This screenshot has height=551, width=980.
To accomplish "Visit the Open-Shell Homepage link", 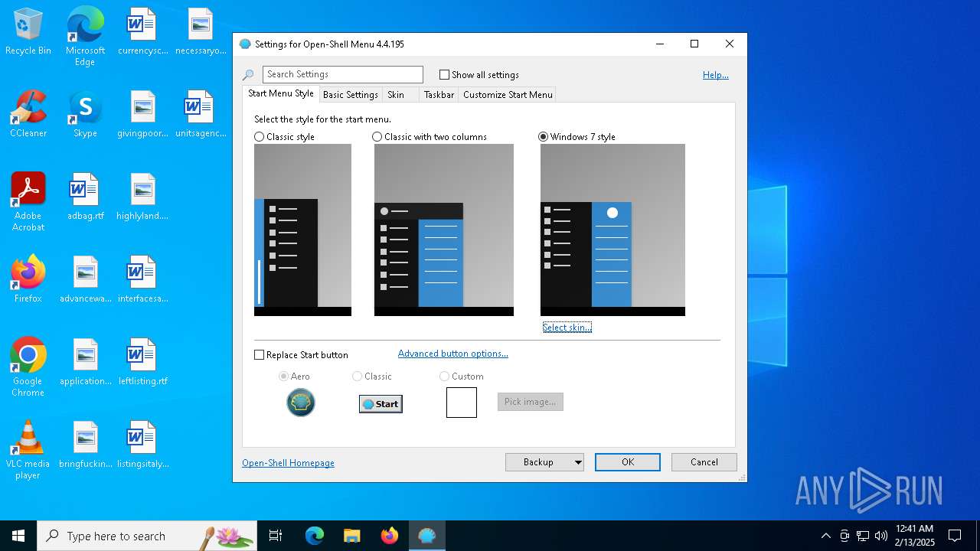I will point(288,463).
